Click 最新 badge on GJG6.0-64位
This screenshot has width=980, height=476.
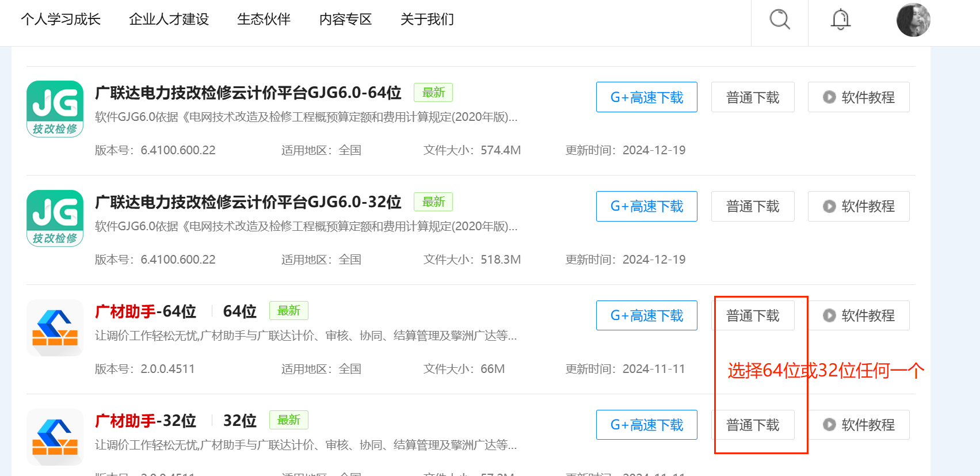[x=433, y=93]
